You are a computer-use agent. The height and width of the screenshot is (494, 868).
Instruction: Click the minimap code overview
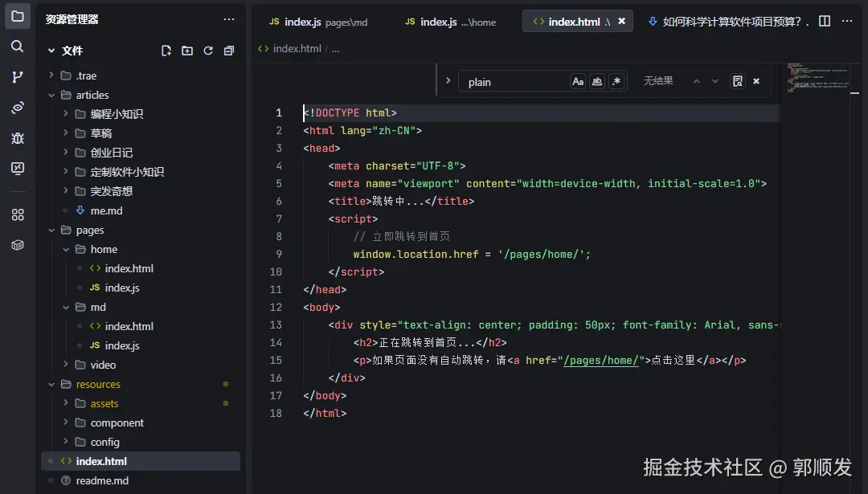pyautogui.click(x=818, y=77)
